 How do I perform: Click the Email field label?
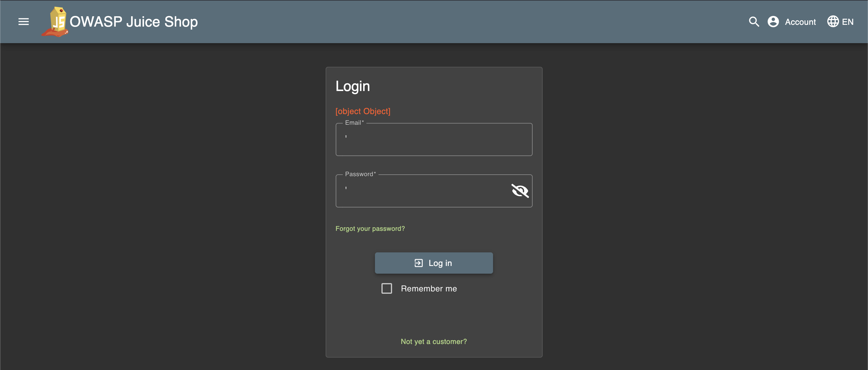354,123
